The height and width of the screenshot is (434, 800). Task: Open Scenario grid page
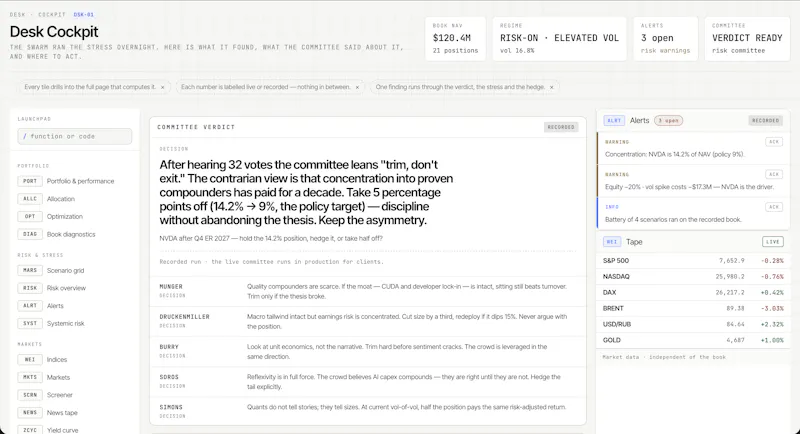pyautogui.click(x=65, y=270)
